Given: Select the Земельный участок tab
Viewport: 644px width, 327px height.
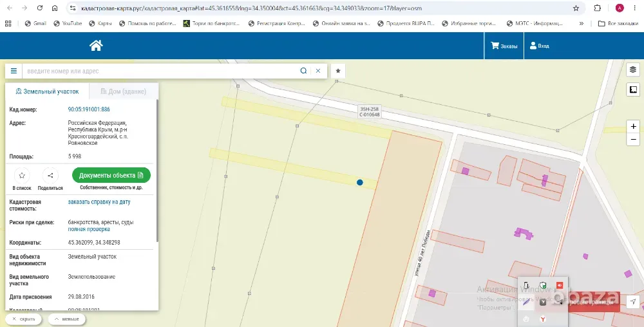Looking at the screenshot, I should pos(47,91).
